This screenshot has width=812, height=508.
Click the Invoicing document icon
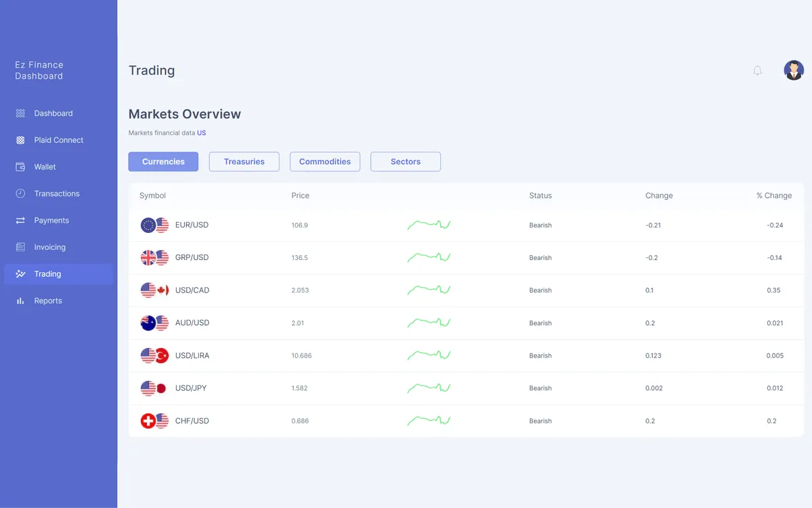(20, 247)
